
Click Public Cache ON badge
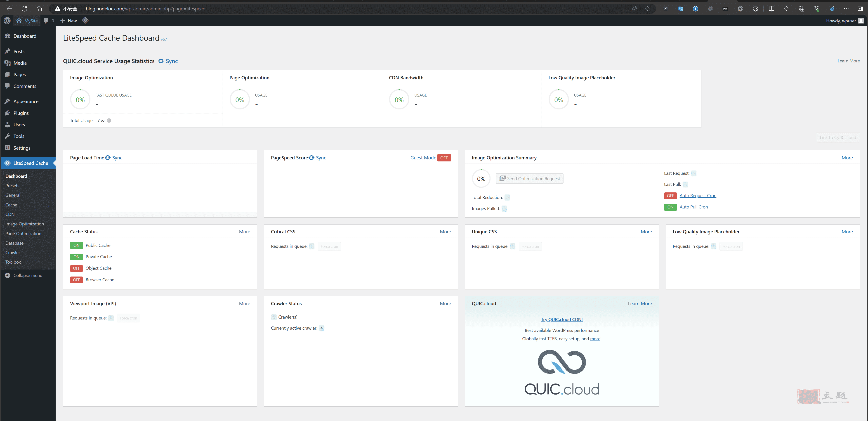tap(76, 245)
